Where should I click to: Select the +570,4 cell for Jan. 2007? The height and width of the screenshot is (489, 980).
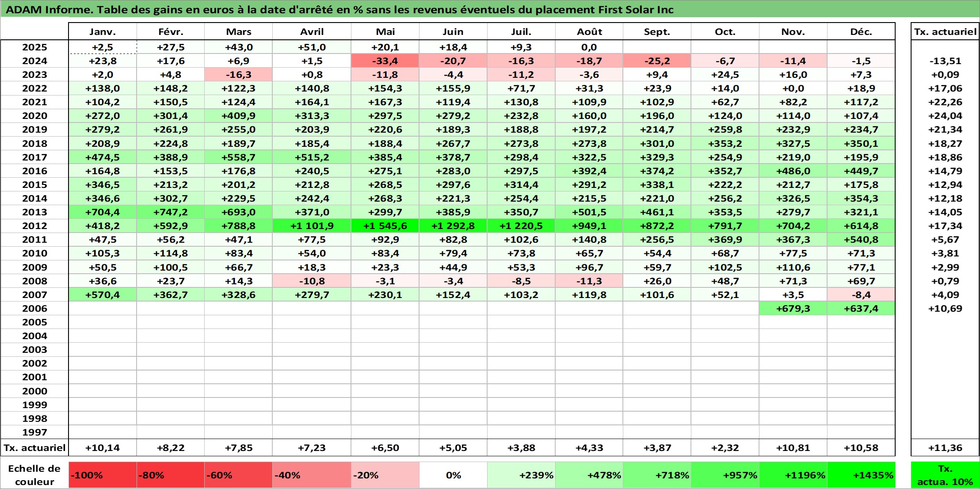click(x=103, y=295)
